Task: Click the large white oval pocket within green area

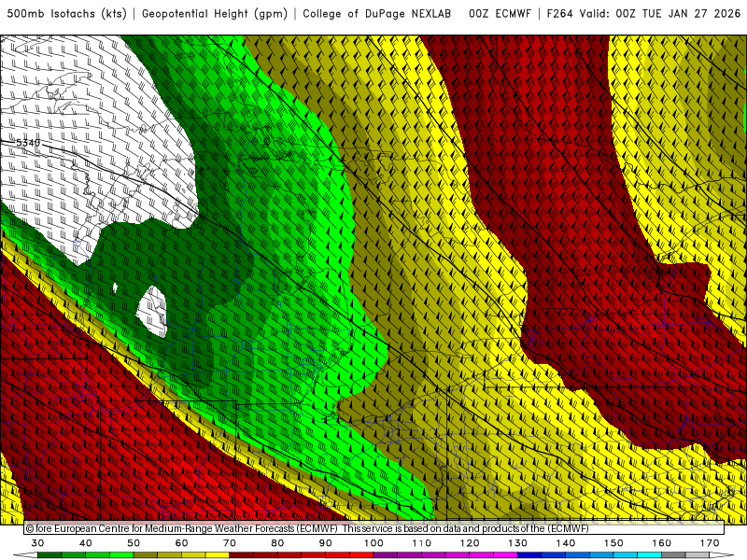Action: pyautogui.click(x=152, y=312)
